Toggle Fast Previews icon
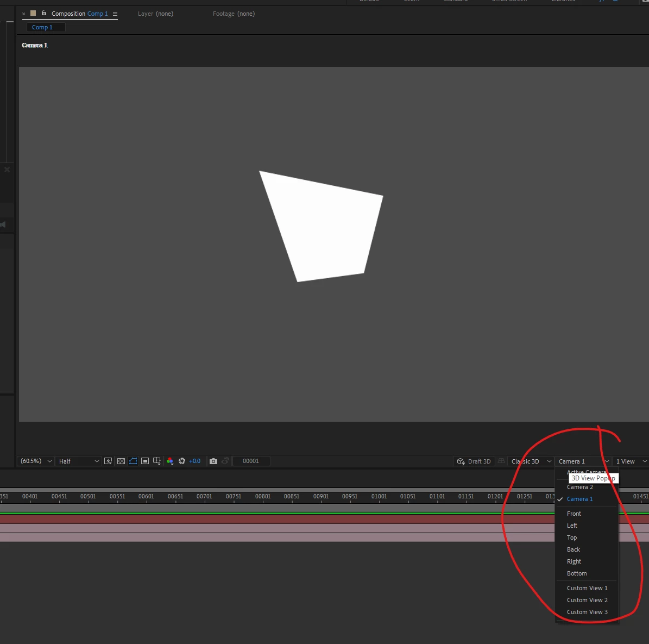This screenshot has width=649, height=644. (108, 461)
